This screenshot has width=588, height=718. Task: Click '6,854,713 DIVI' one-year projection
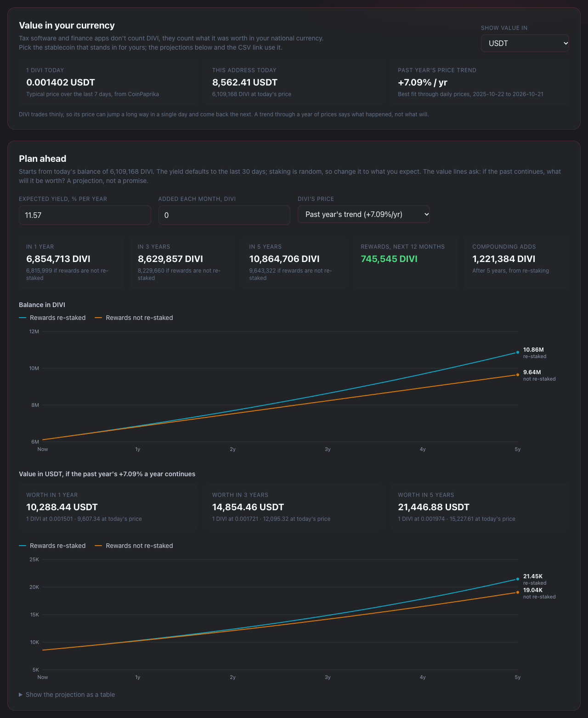coord(58,259)
